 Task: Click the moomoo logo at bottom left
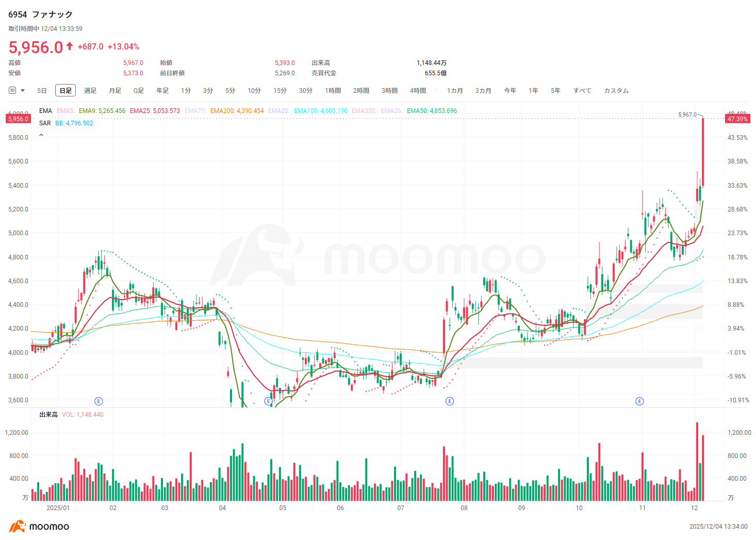click(39, 527)
